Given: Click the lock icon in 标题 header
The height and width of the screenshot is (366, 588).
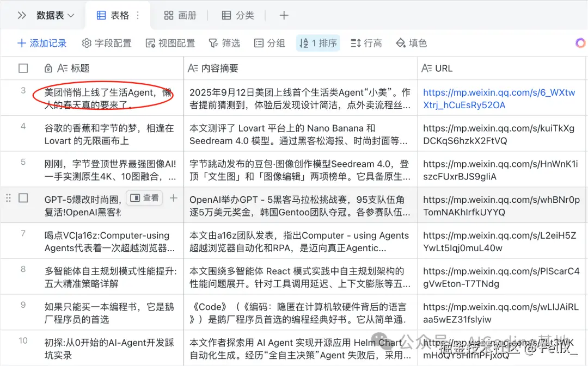Looking at the screenshot, I should (48, 68).
